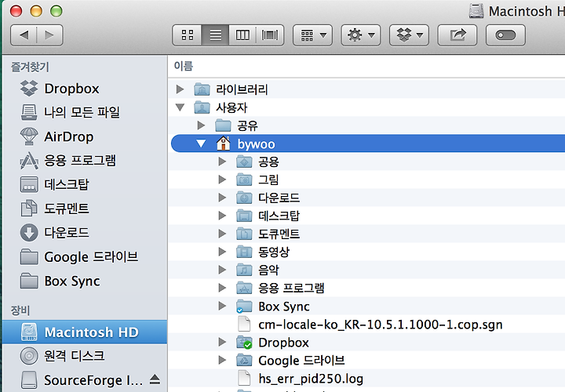Image resolution: width=565 pixels, height=392 pixels.
Task: Expand the 응용 프로그램 folder in the list
Action: (222, 288)
